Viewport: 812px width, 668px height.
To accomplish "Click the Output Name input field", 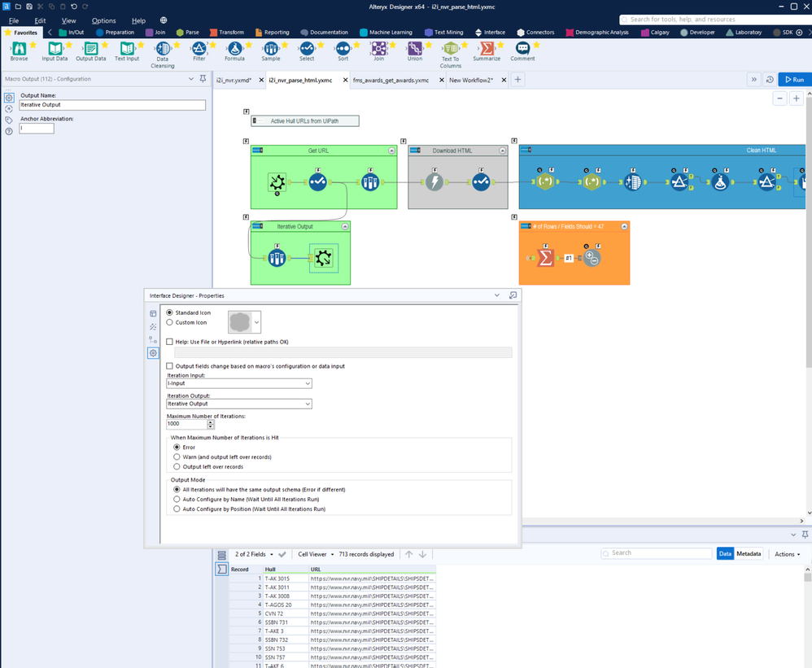I will (112, 105).
